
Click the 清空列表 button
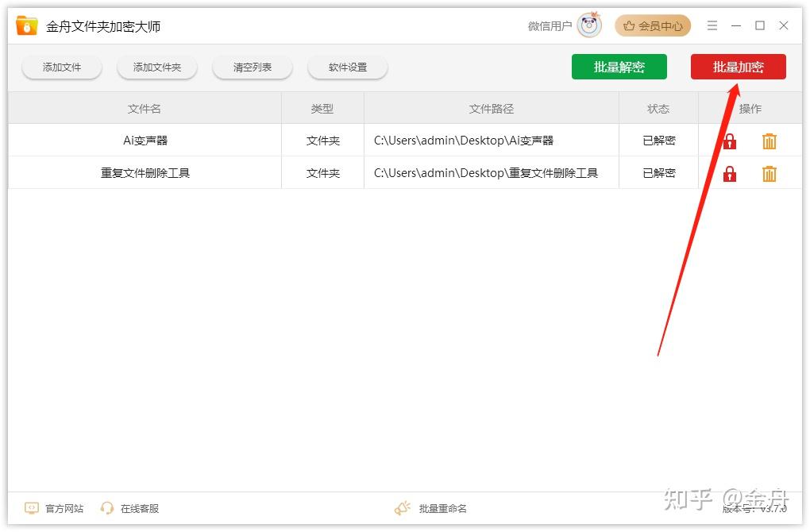click(252, 67)
